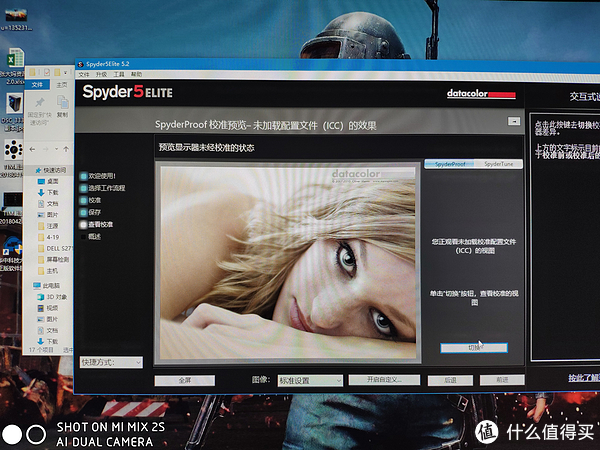Select 下载 under 快速访问 in Explorer
The width and height of the screenshot is (600, 450).
pos(48,192)
